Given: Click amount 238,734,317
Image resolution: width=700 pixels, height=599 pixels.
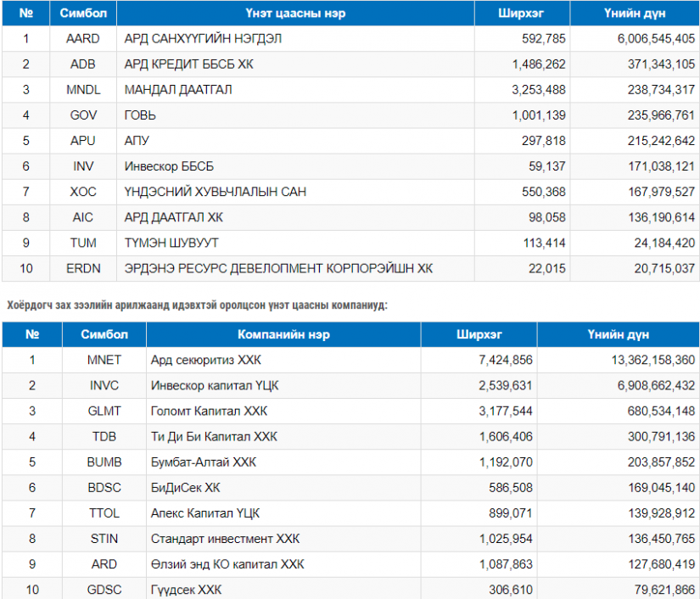Looking at the screenshot, I should (x=661, y=90).
